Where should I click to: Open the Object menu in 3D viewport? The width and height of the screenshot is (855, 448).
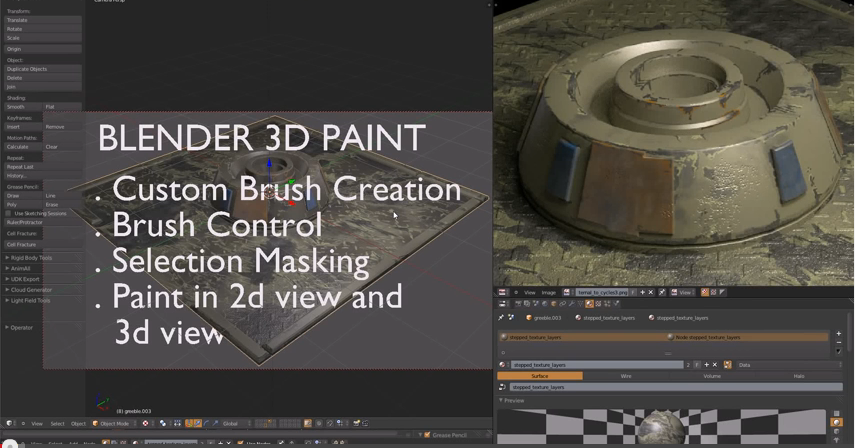pos(78,423)
